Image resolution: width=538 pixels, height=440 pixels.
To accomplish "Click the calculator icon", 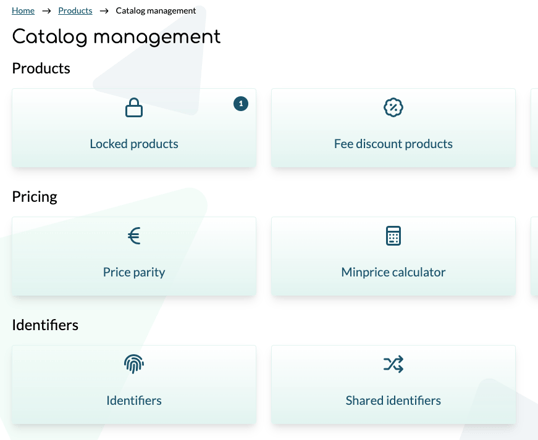I will pos(393,236).
